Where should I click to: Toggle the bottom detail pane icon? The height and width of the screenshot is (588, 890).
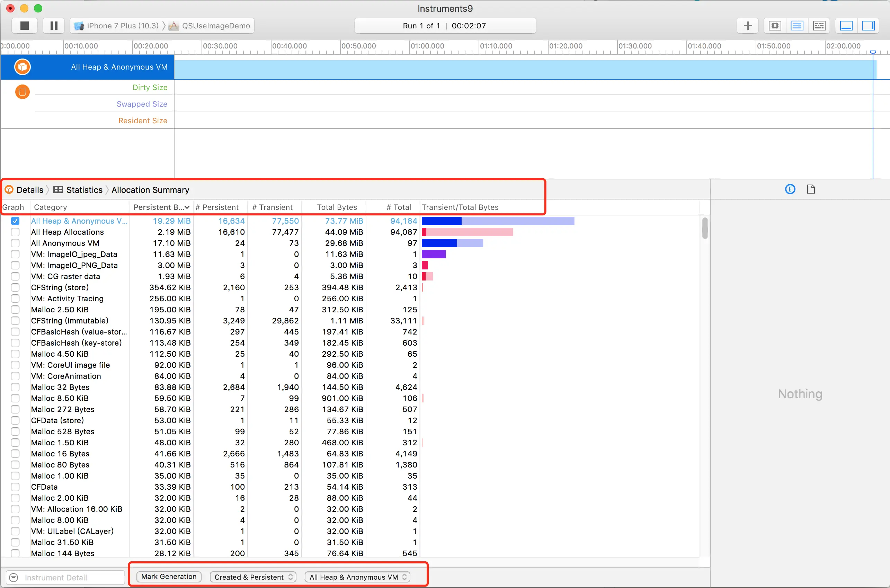pos(846,26)
